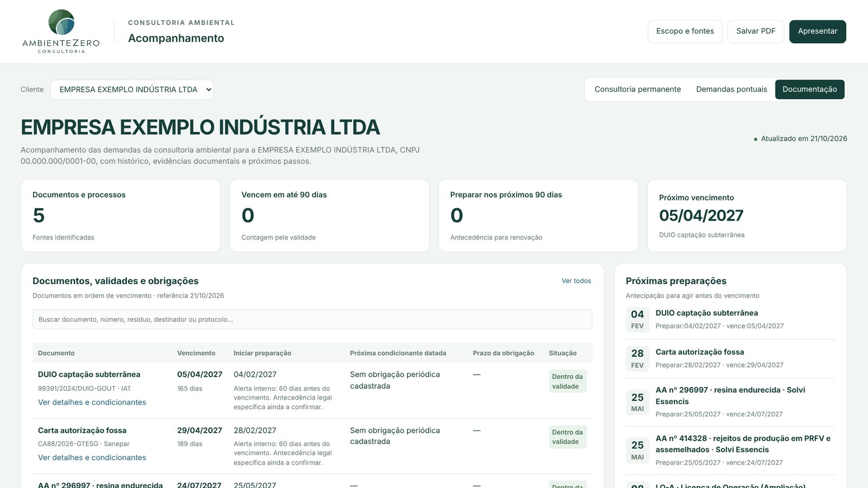
Task: Open details link for DUIO captação subterrânea
Action: point(92,402)
